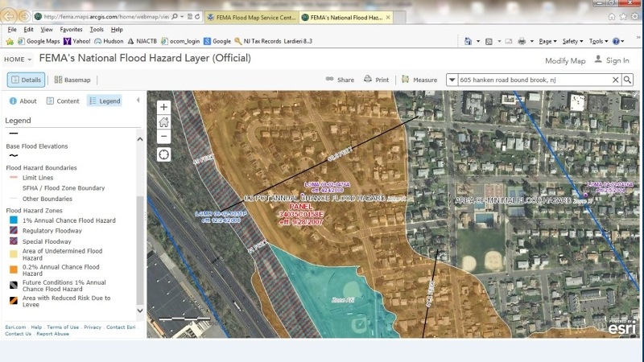Switch to FEMA Flood Map Service Center tab
The height and width of the screenshot is (362, 644).
251,17
